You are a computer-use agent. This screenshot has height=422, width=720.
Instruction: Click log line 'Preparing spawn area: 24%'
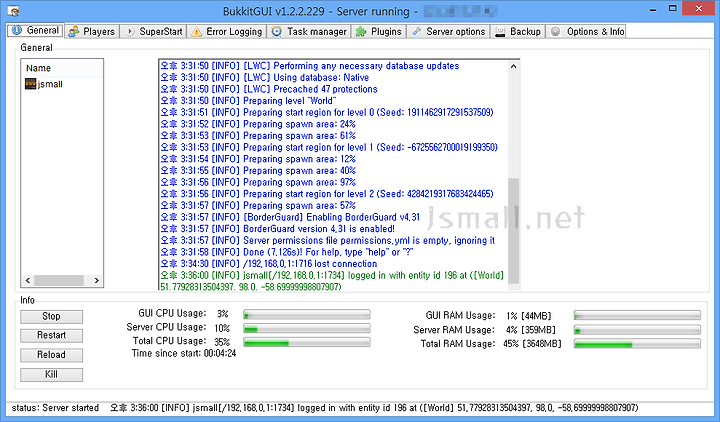258,124
